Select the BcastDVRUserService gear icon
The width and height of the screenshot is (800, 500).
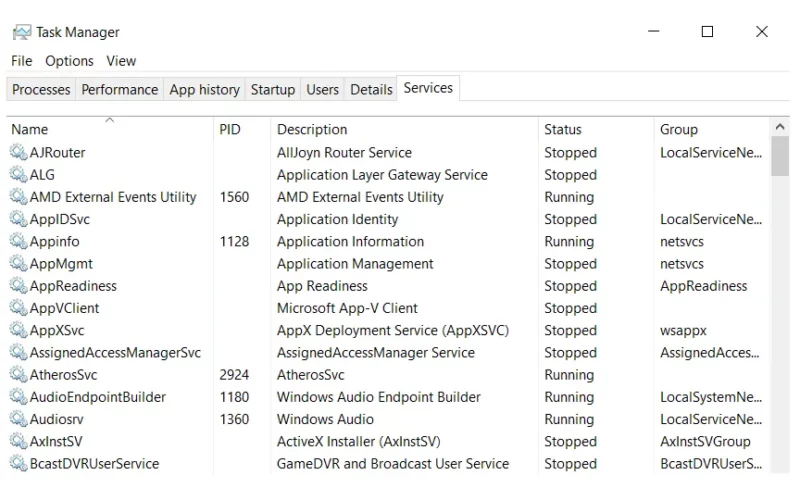pos(18,463)
